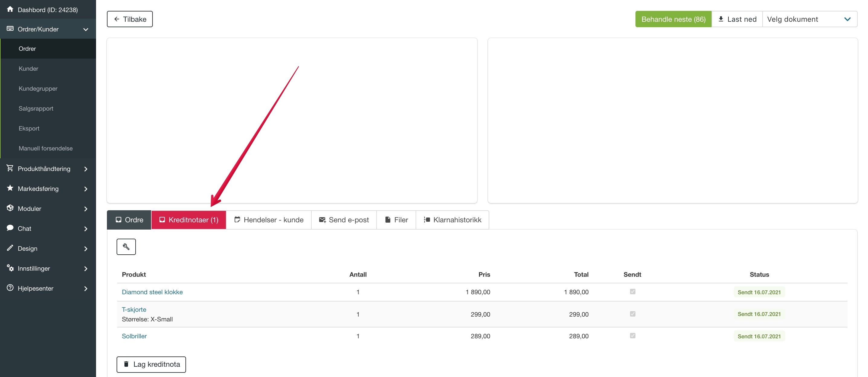Open the Kreditnotaer (1) tab
The width and height of the screenshot is (868, 377).
[x=189, y=220]
